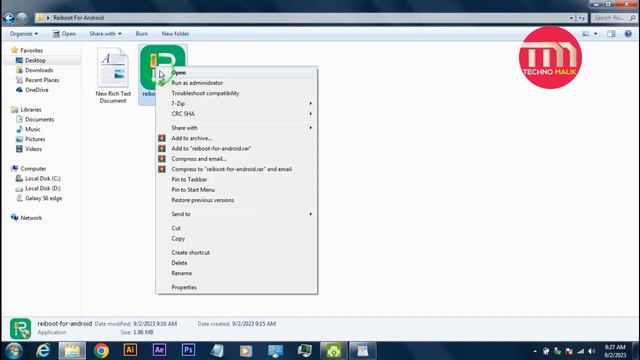This screenshot has height=360, width=640.
Task: Launch Adobe Illustrator from taskbar
Action: pos(130,350)
